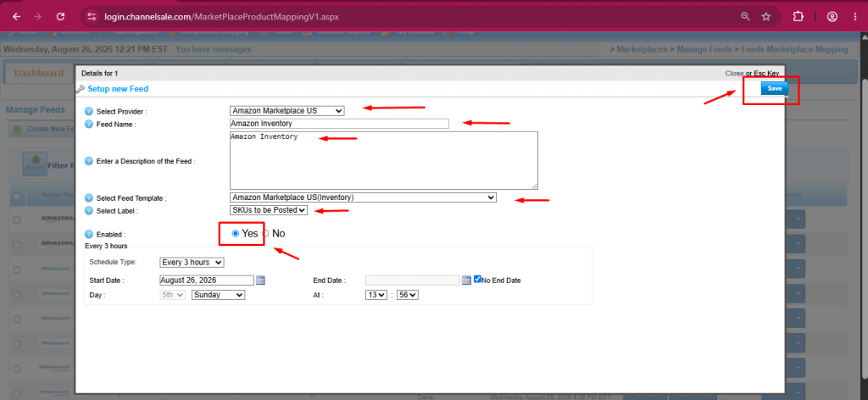This screenshot has width=868, height=400.
Task: Click help icon beside Feed Name
Action: [88, 124]
